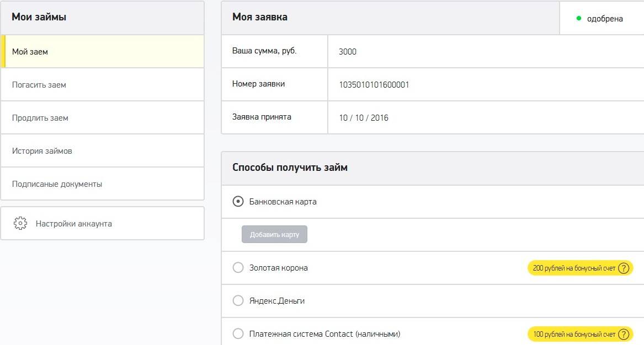
Task: Open Мой заем menu item
Action: point(30,52)
